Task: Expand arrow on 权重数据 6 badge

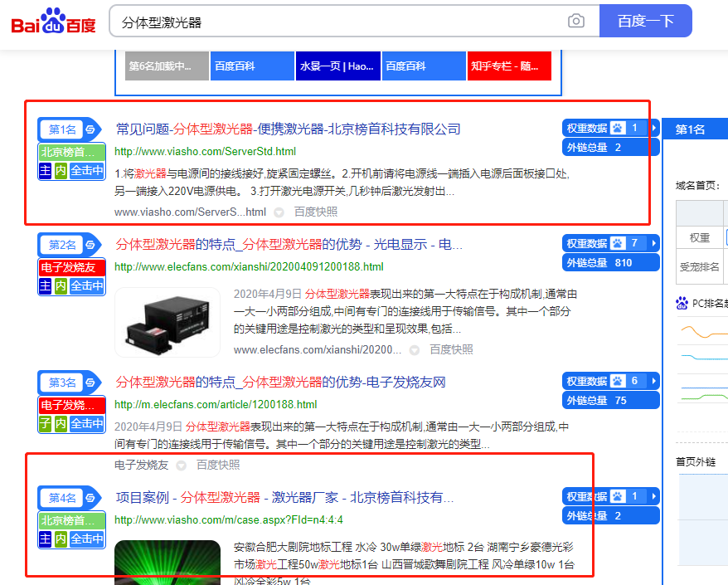Action: [x=653, y=381]
